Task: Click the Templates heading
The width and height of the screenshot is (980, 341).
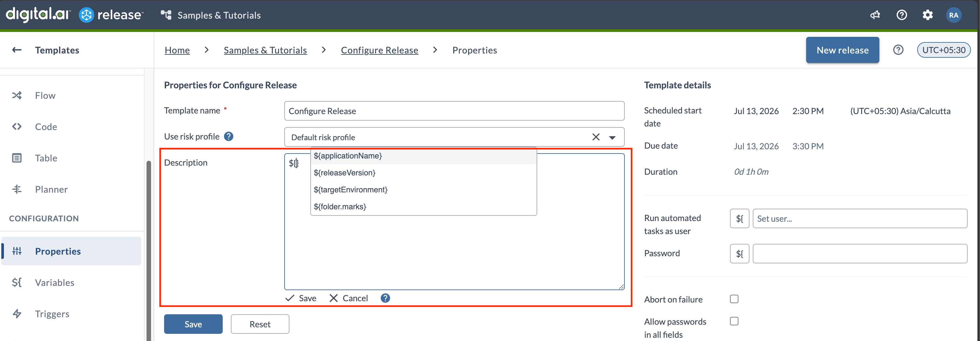Action: (57, 50)
